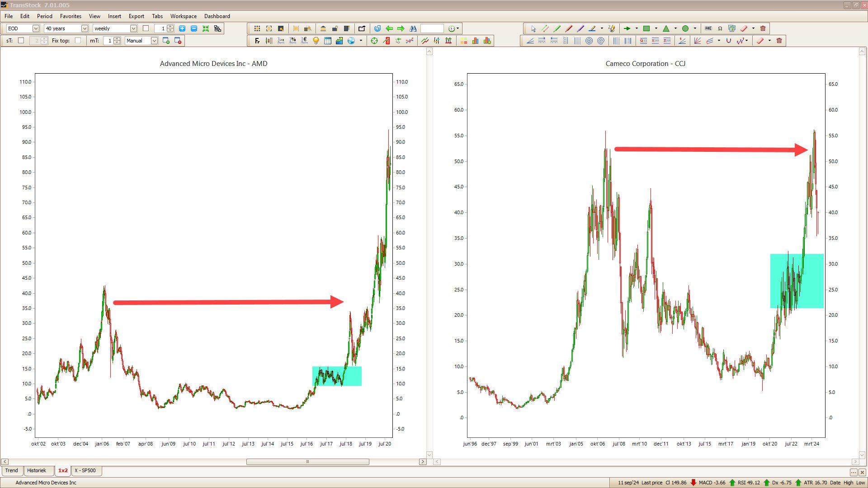The image size is (868, 488).
Task: Click the blue plus zoom-in icon
Action: coord(182,28)
